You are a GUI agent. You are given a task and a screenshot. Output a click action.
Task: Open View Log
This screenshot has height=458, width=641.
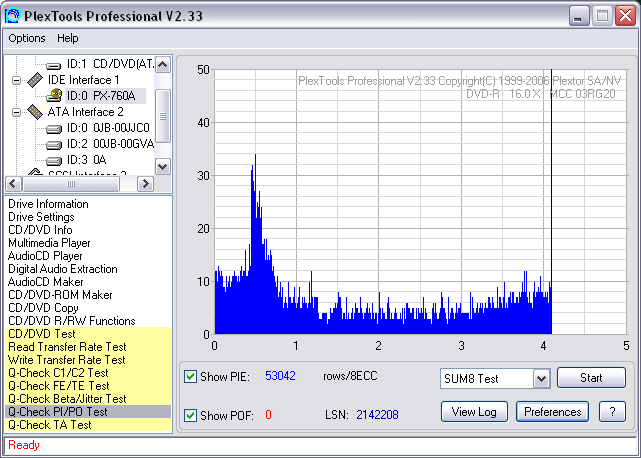474,411
